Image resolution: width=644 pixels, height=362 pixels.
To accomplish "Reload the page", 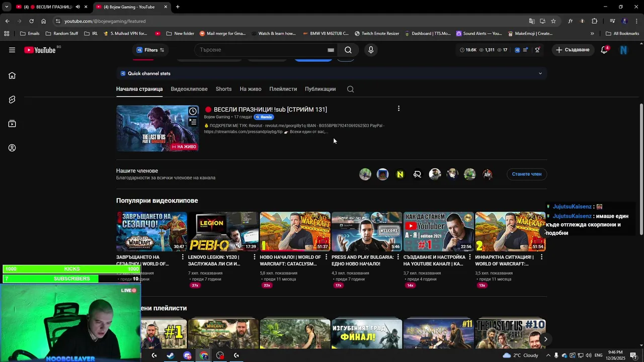I will coord(31,21).
